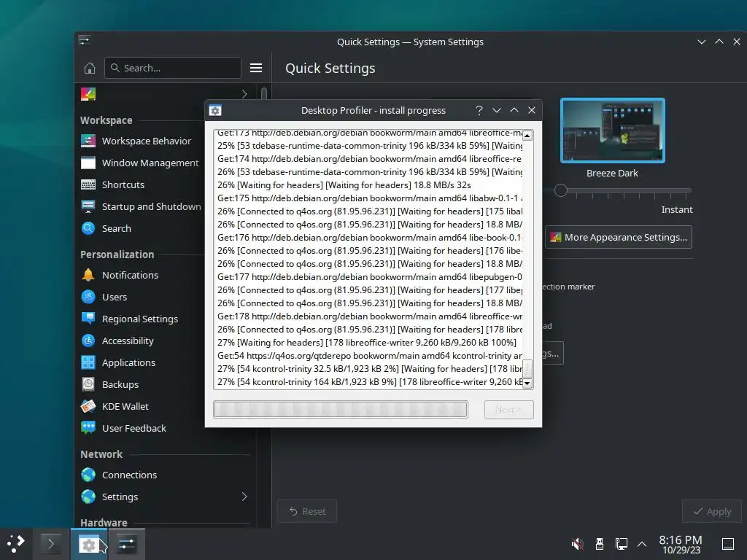747x560 pixels.
Task: Click the removable device tray icon
Action: (x=600, y=544)
